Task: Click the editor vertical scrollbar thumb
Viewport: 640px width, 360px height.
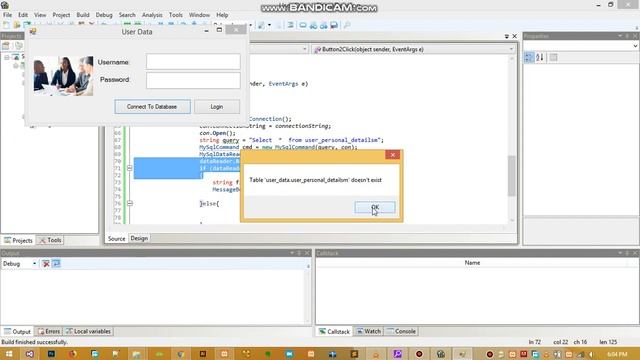Action: tap(511, 176)
